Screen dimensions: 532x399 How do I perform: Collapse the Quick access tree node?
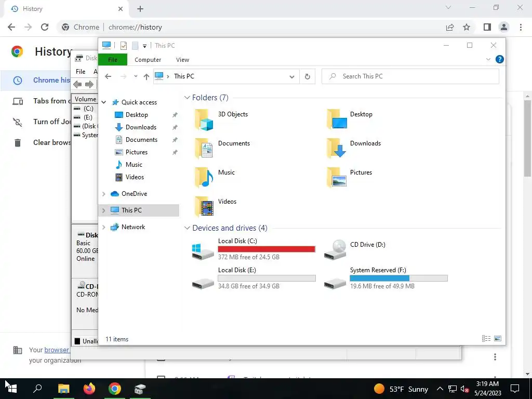104,102
